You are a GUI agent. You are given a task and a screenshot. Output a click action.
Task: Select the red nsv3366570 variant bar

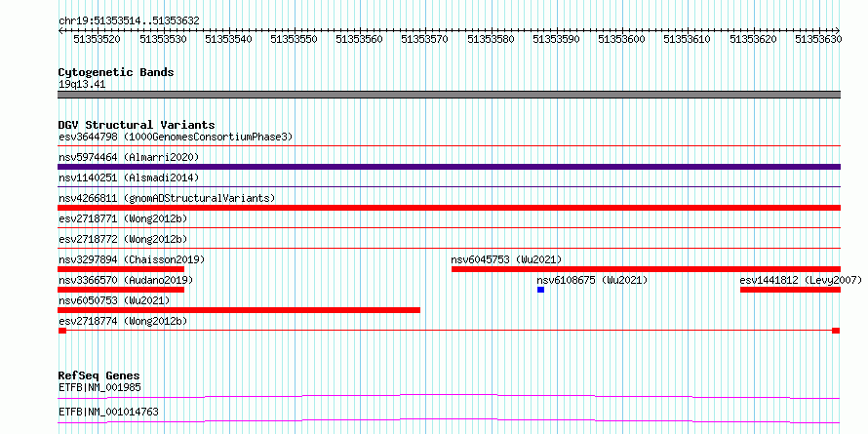[x=121, y=290]
